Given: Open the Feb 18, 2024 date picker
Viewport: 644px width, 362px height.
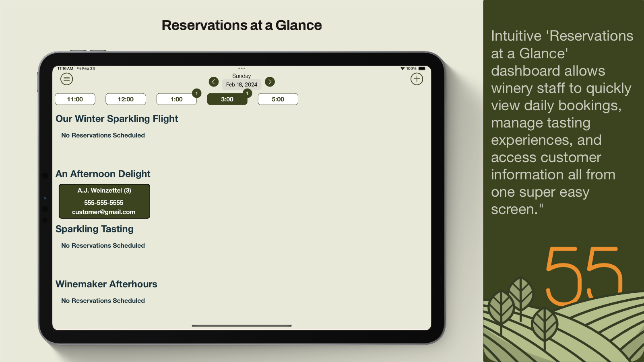Looking at the screenshot, I should coord(241,84).
